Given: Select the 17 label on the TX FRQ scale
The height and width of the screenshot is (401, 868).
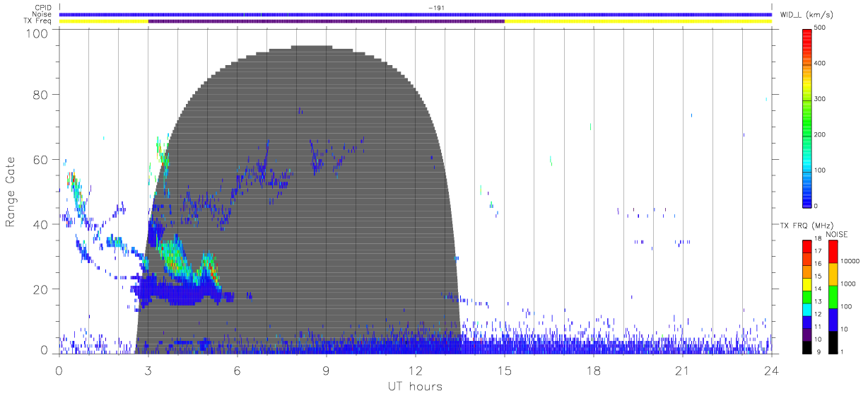Looking at the screenshot, I should [818, 251].
